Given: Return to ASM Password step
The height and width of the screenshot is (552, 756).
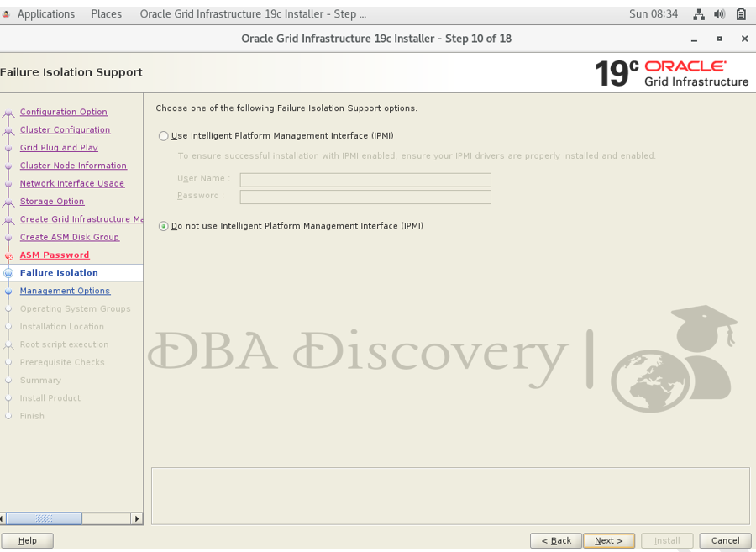Looking at the screenshot, I should pyautogui.click(x=55, y=255).
